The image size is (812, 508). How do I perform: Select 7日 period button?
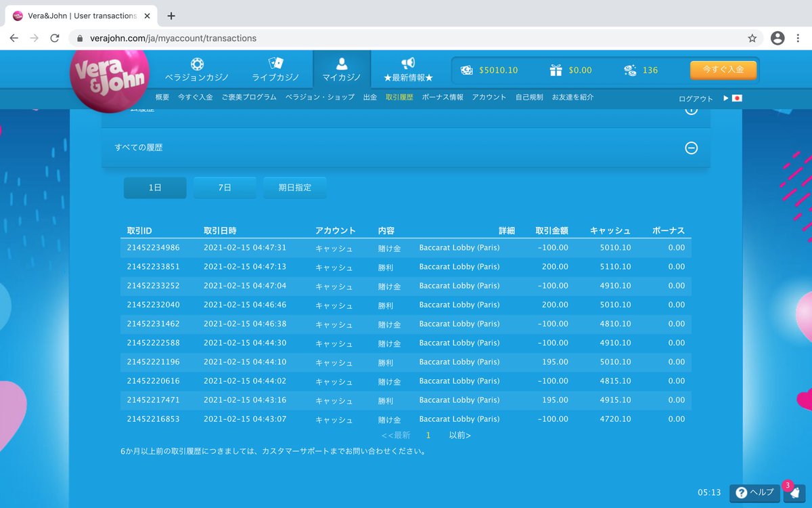[225, 188]
